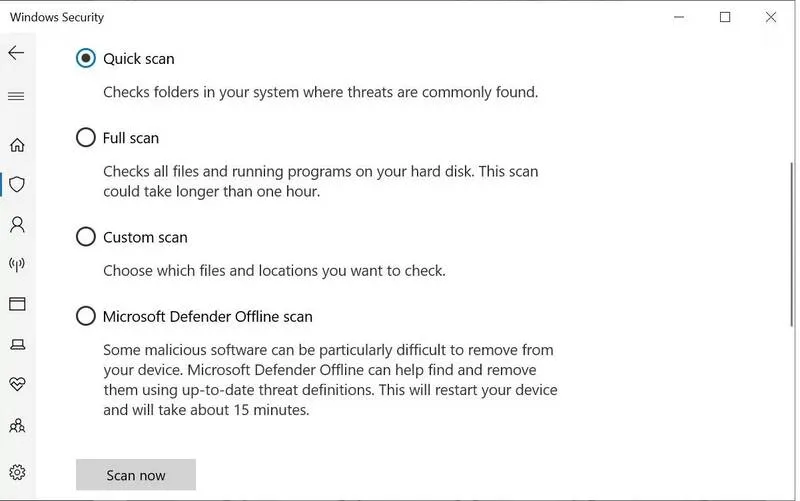The image size is (800, 501).
Task: Choose the Custom scan radio button
Action: [86, 238]
